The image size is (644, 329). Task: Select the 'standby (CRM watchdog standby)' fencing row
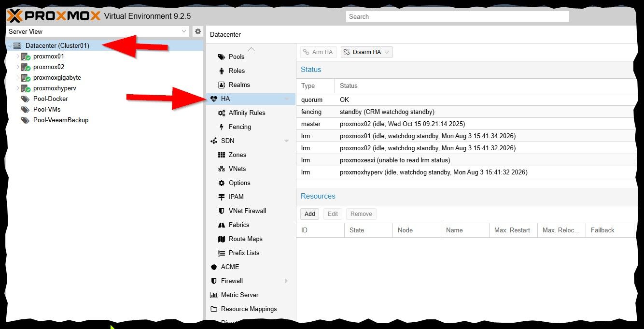pyautogui.click(x=466, y=112)
